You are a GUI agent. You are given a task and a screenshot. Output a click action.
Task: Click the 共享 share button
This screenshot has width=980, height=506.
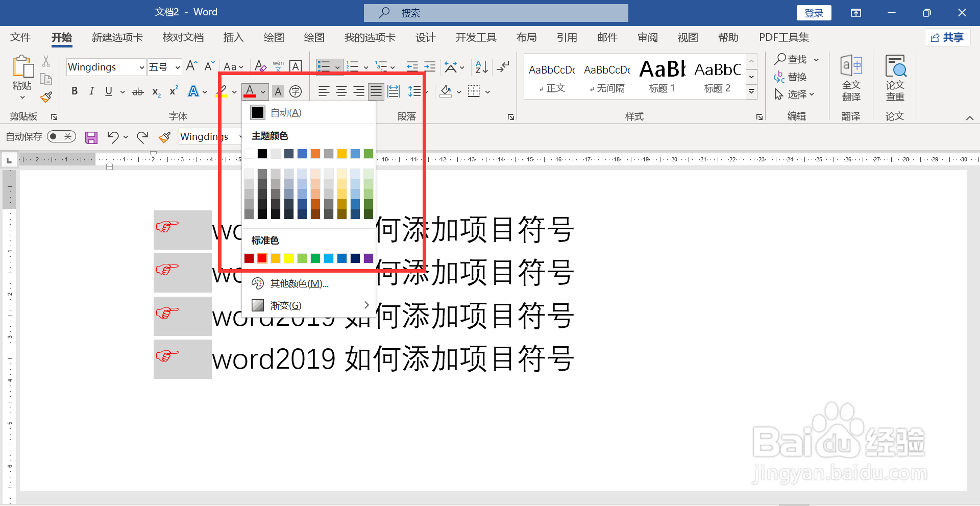(x=947, y=37)
